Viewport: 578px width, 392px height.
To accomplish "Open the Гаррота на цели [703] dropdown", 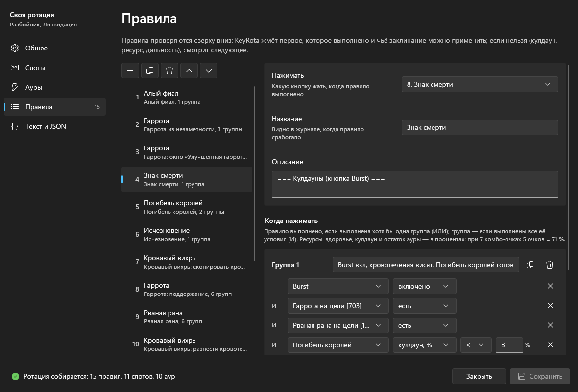I will tap(338, 306).
